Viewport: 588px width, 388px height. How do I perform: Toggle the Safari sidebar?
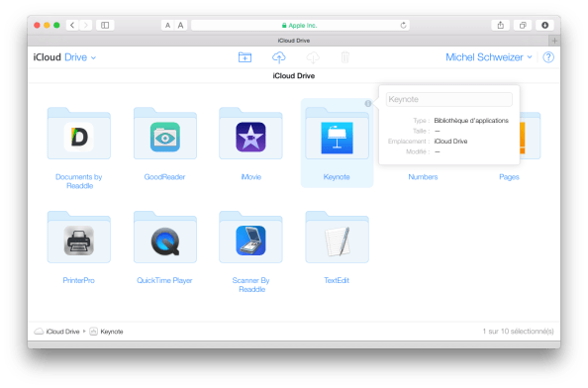pyautogui.click(x=105, y=25)
